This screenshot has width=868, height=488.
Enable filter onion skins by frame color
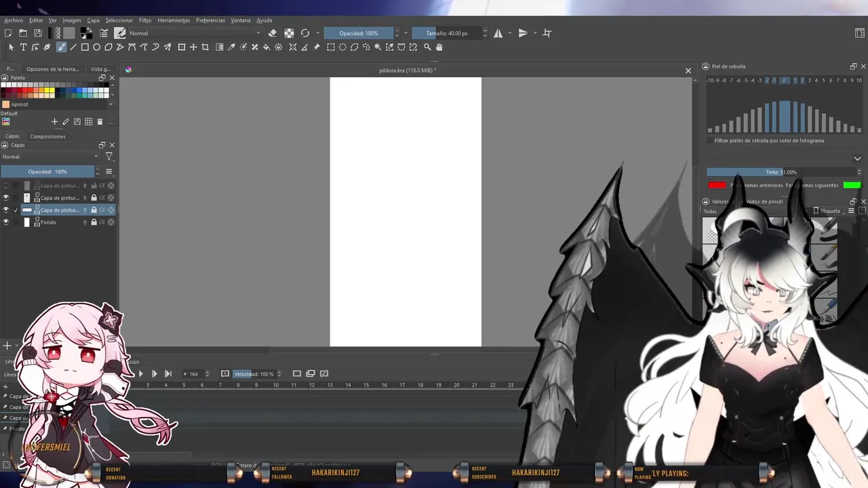tap(710, 140)
